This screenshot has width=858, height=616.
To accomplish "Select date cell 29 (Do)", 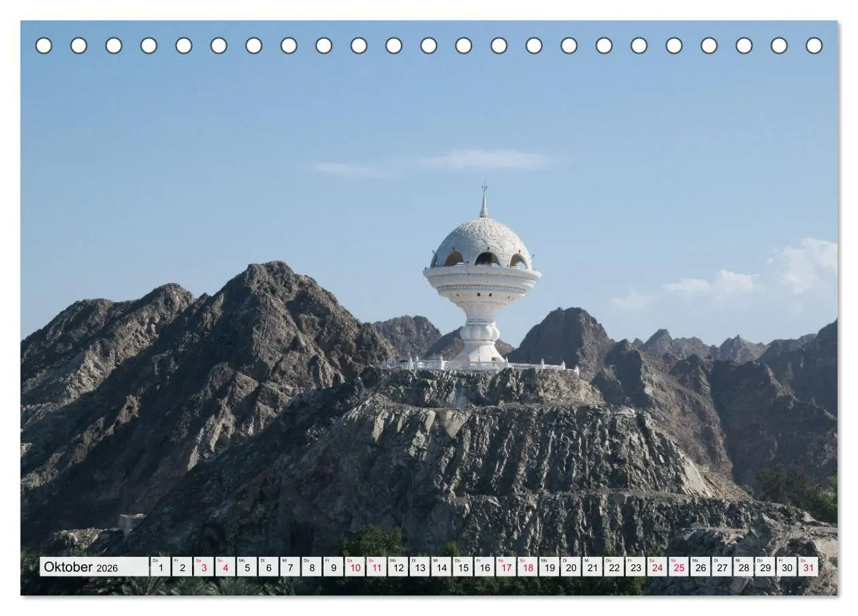I will coord(765,567).
